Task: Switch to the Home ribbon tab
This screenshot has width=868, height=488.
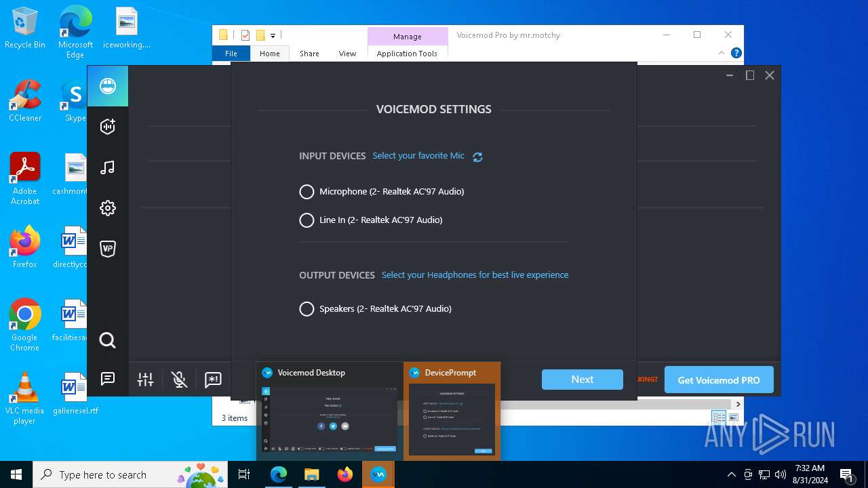Action: tap(270, 54)
